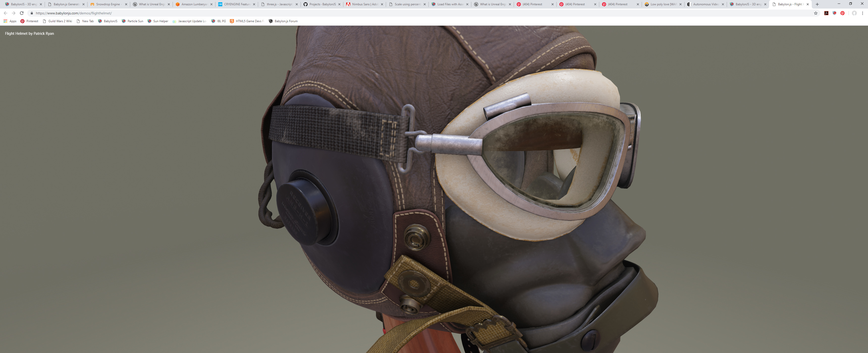Reload the current page

tap(22, 13)
